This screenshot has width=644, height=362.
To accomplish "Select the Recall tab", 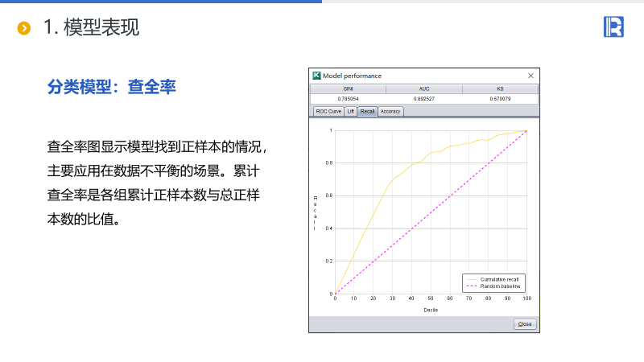I will point(367,111).
